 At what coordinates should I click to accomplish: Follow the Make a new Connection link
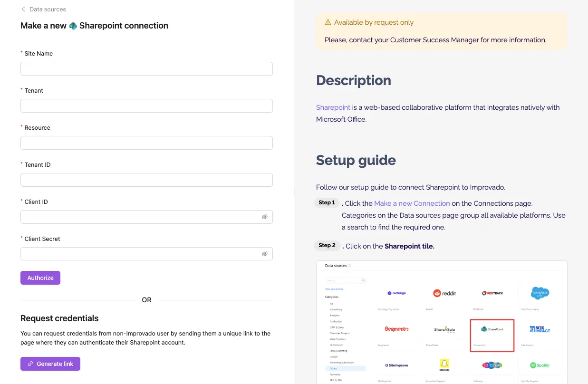pos(412,203)
